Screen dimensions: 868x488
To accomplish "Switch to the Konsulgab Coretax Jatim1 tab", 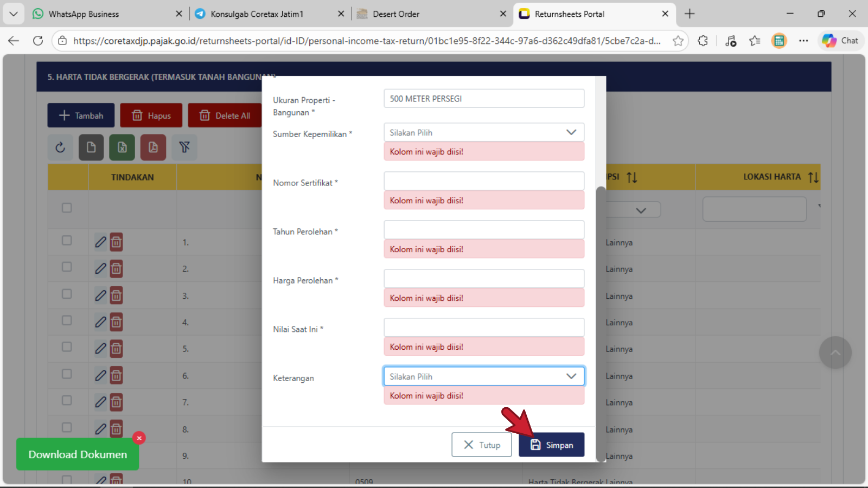I will click(x=257, y=14).
